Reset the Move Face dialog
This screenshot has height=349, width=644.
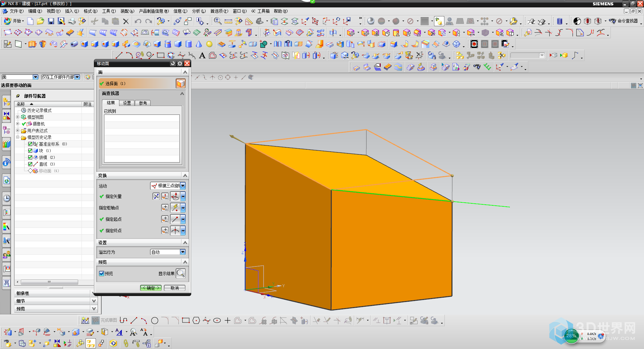coord(173,63)
